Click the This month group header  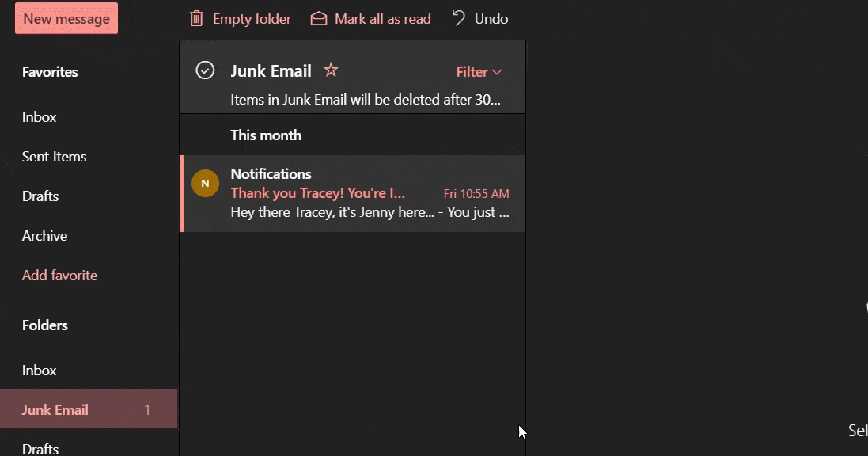(266, 135)
